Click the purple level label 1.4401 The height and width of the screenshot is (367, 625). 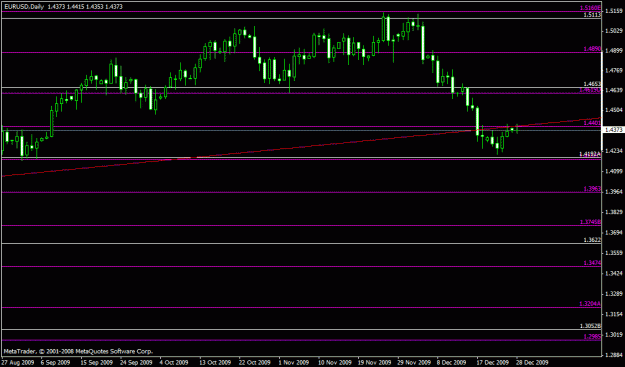(x=592, y=124)
